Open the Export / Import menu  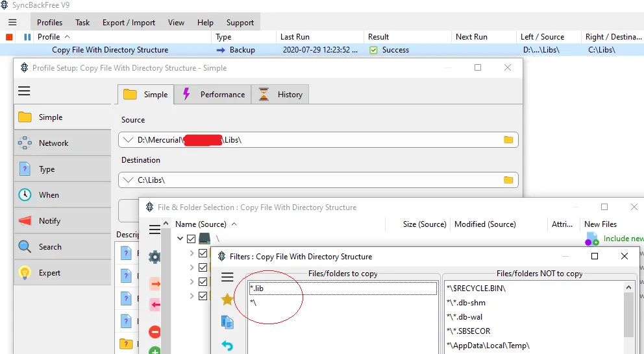pos(129,23)
